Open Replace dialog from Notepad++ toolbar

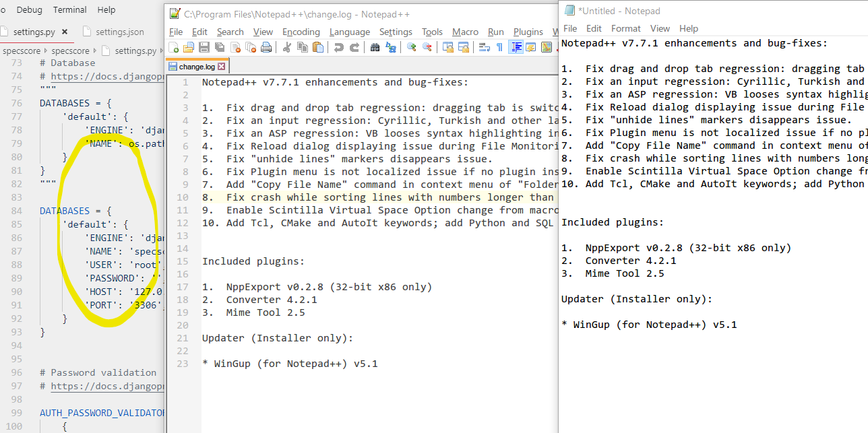[x=390, y=47]
